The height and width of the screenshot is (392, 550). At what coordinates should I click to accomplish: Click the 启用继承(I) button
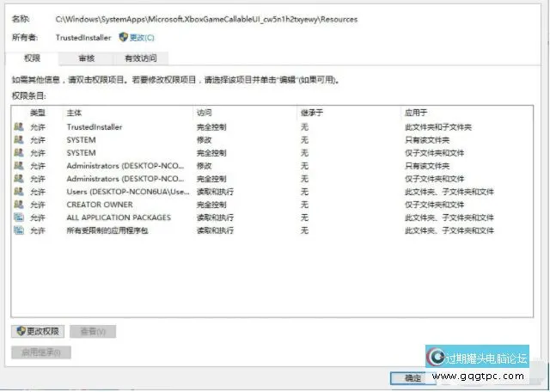(x=41, y=352)
